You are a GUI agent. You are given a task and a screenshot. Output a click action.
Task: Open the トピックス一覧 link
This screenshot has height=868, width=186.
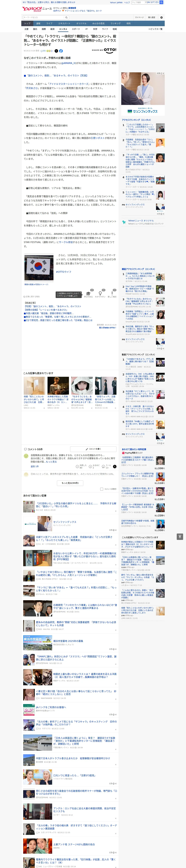tap(155, 29)
